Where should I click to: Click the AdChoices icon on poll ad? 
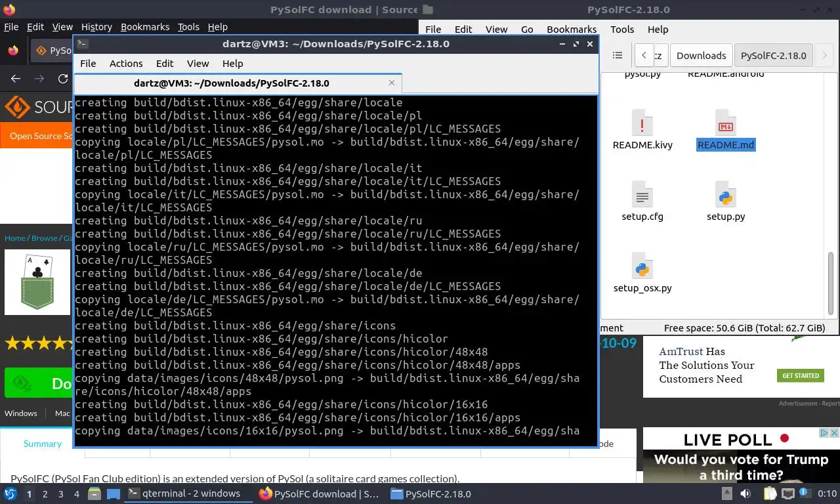click(x=825, y=433)
